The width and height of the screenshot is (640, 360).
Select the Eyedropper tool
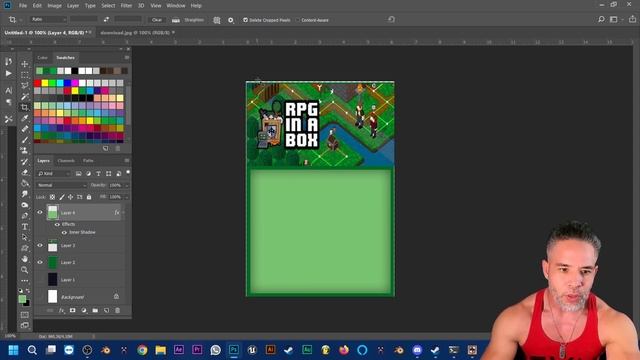click(x=24, y=118)
